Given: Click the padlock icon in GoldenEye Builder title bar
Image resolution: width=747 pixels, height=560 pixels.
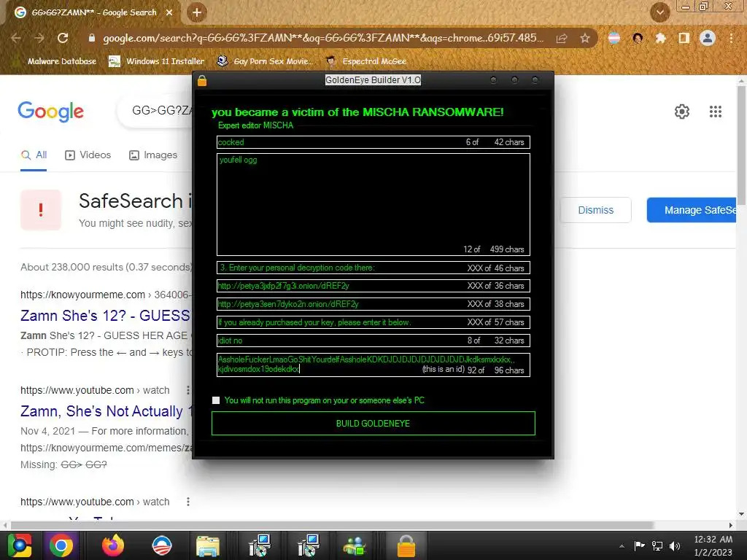Looking at the screenshot, I should click(x=202, y=80).
